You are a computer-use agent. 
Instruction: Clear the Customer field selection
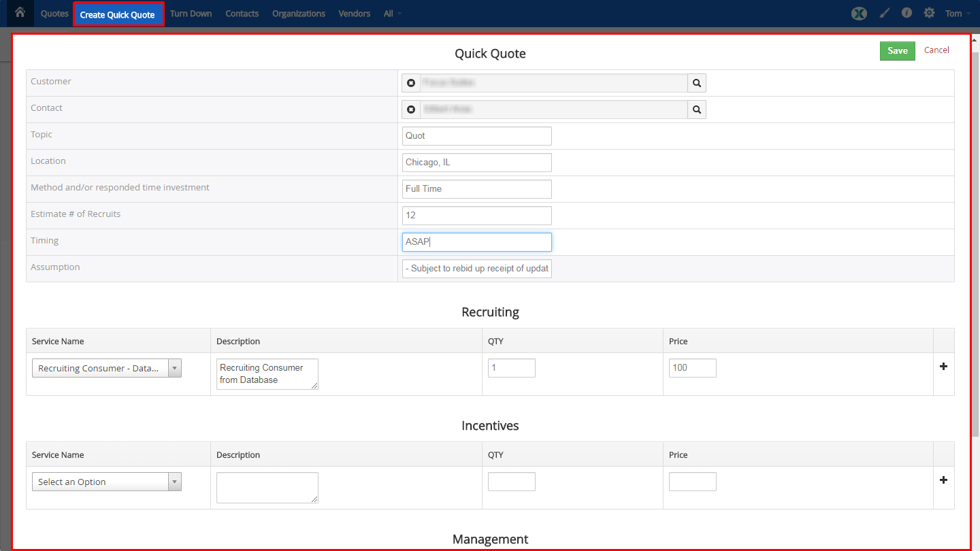click(411, 83)
